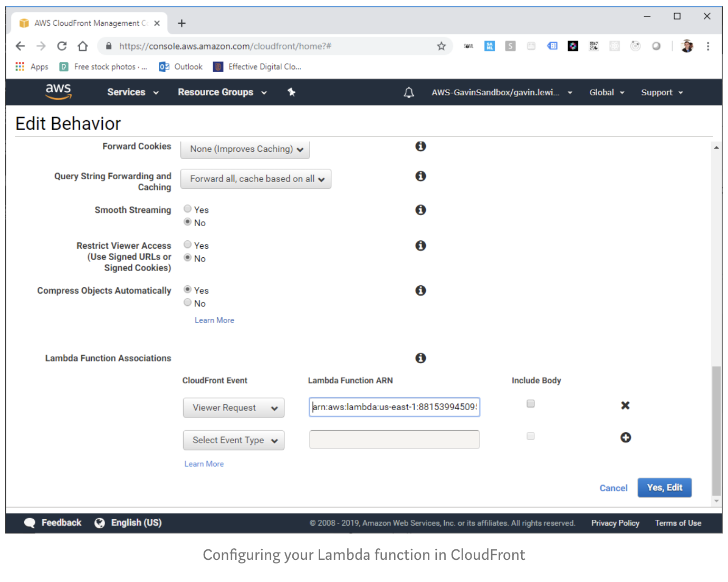
Task: Open the notifications bell
Action: (x=409, y=93)
